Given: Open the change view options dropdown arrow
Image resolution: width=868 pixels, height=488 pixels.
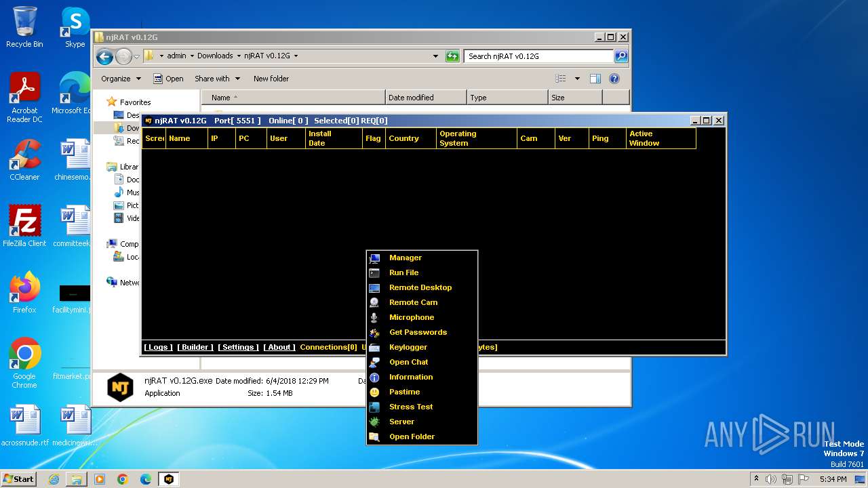Looking at the screenshot, I should pyautogui.click(x=577, y=79).
